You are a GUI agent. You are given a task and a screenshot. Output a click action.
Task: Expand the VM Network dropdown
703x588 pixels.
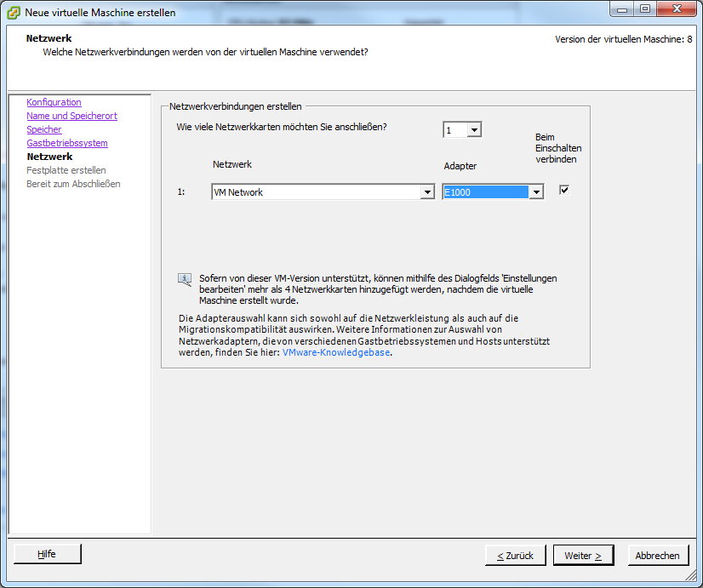click(427, 192)
